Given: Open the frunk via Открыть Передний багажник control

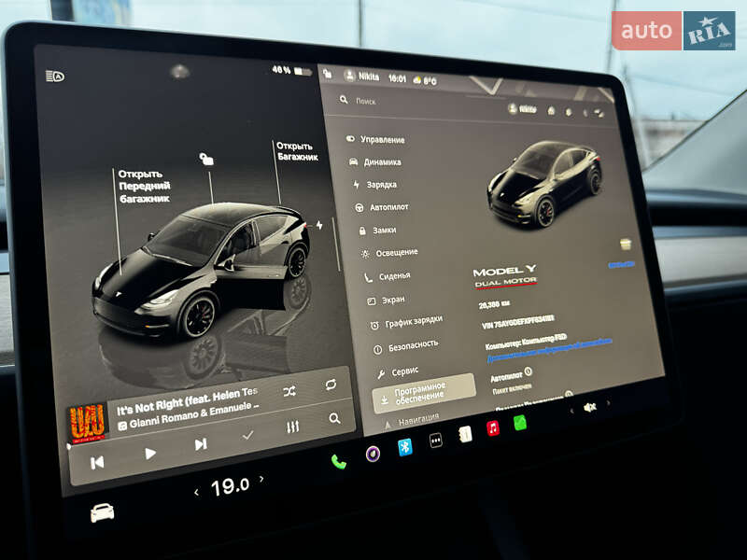Looking at the screenshot, I should 144,187.
